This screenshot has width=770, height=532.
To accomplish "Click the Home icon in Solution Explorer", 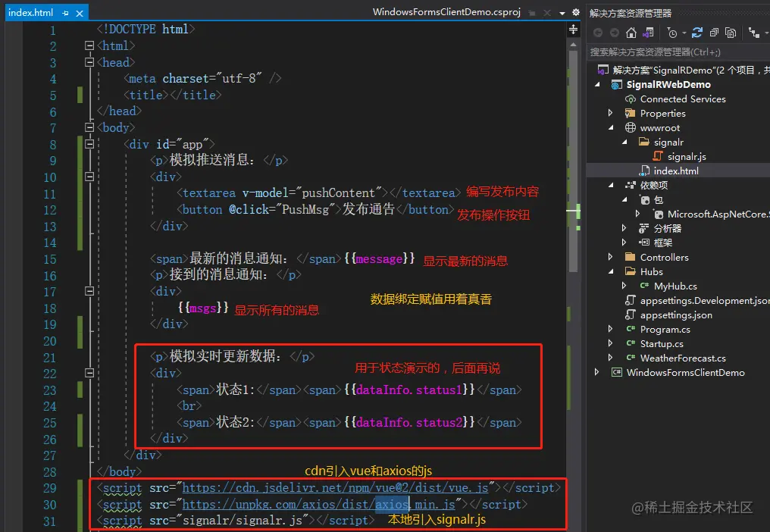I will (x=631, y=33).
